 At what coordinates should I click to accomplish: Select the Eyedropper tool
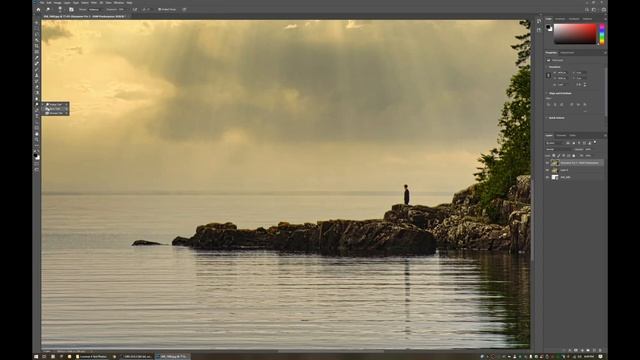click(37, 58)
